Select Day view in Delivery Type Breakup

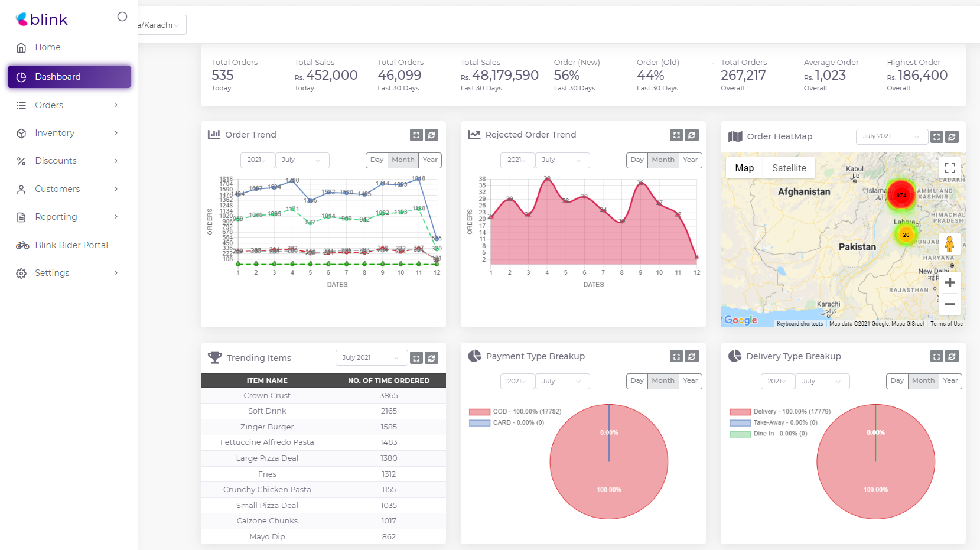897,381
